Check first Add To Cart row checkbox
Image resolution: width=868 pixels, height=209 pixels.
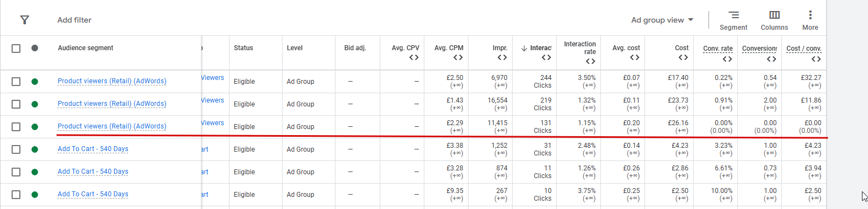(16, 149)
